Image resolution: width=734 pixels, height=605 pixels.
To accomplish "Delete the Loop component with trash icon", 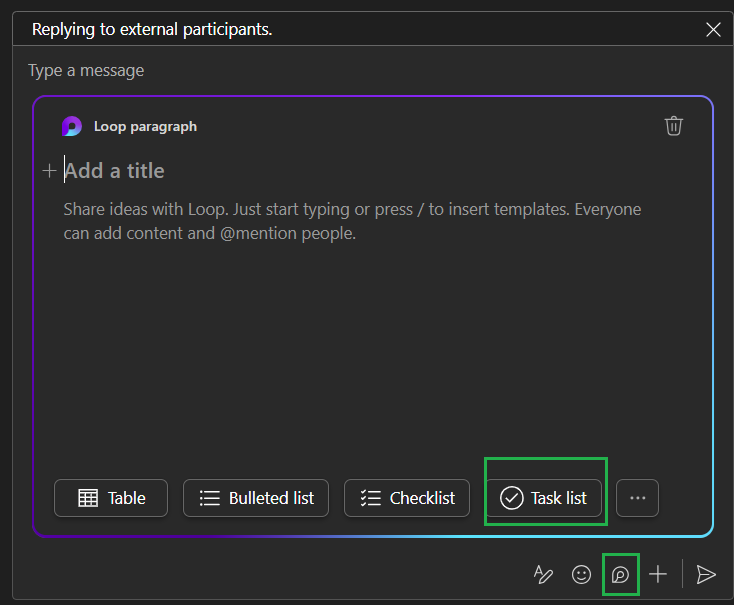I will tap(673, 126).
